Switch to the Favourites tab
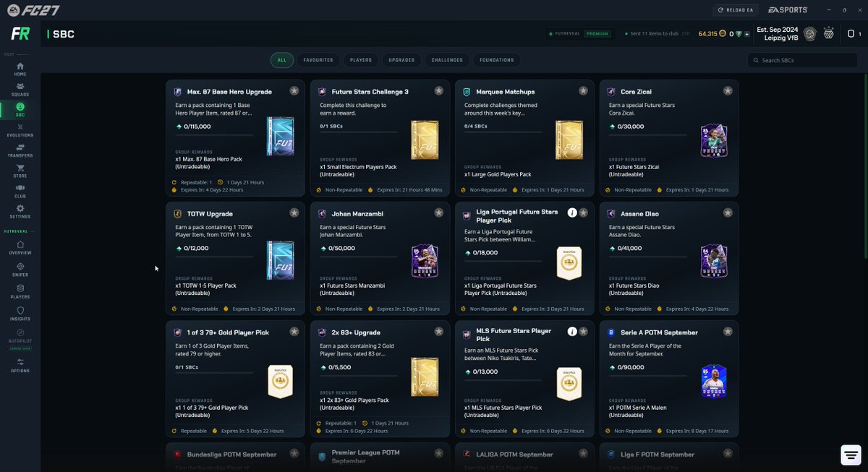Screen dimensions: 868x472 coord(318,60)
